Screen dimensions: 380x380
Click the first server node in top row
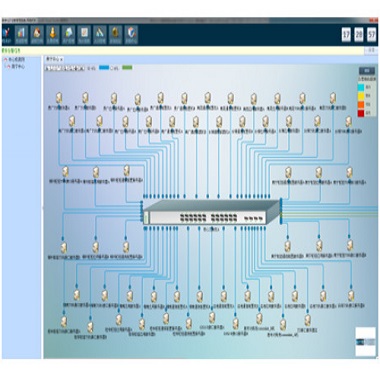click(x=59, y=98)
